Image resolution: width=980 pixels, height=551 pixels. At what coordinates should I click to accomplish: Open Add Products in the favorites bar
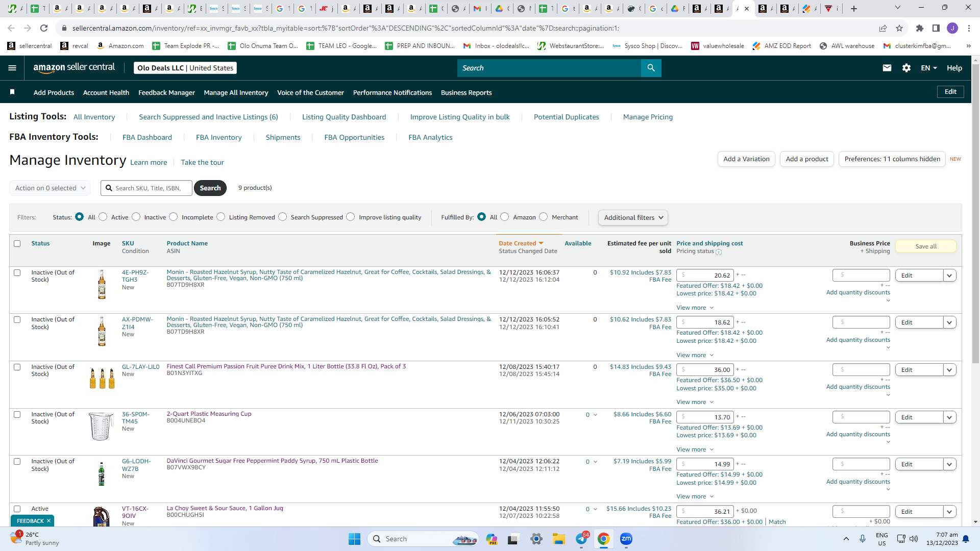(x=54, y=92)
